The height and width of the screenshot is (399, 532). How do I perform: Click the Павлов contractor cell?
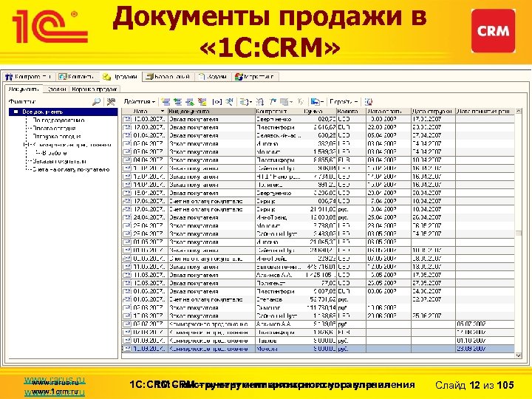[x=279, y=341]
